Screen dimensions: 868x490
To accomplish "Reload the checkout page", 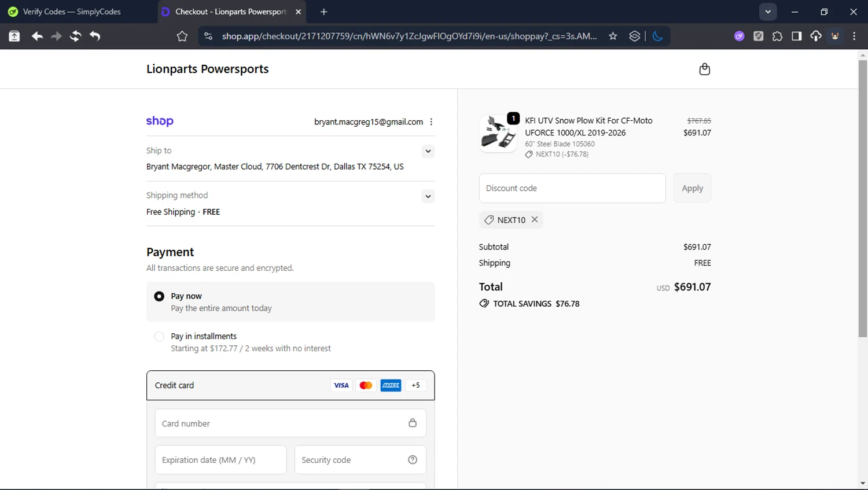I will pyautogui.click(x=75, y=36).
